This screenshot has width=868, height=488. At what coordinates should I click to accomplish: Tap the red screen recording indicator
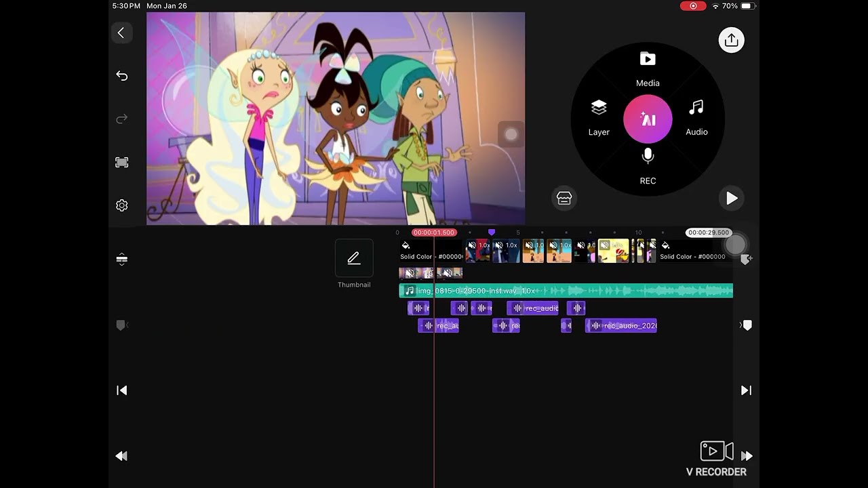click(693, 6)
